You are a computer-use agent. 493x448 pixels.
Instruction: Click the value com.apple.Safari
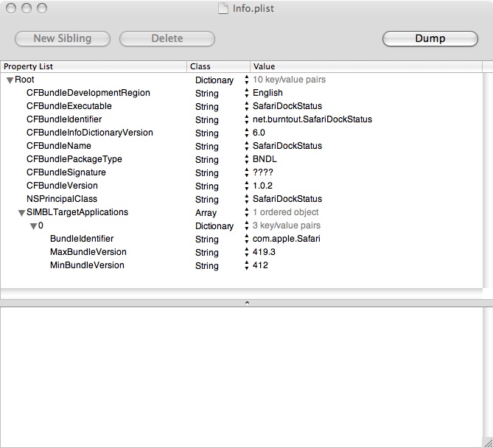pos(287,239)
